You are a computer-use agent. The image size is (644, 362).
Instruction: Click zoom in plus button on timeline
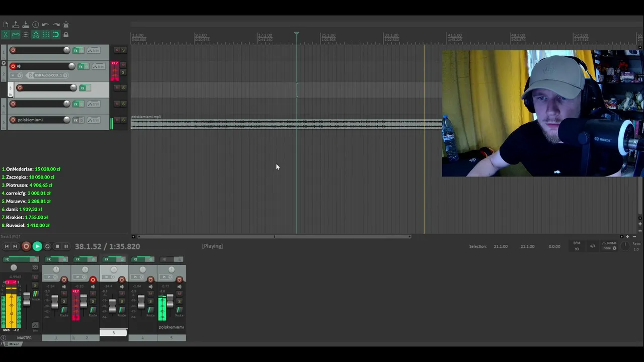coord(627,236)
